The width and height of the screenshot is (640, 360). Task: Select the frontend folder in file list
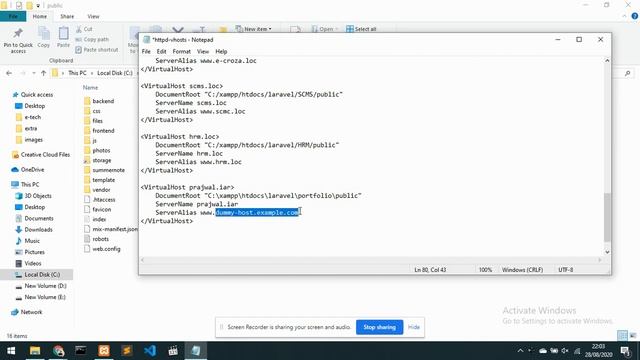tap(99, 131)
